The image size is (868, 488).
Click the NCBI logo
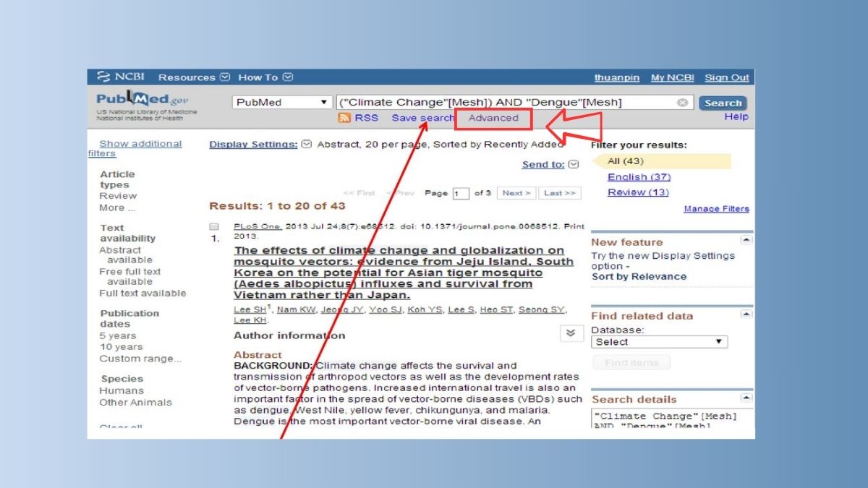click(x=119, y=77)
